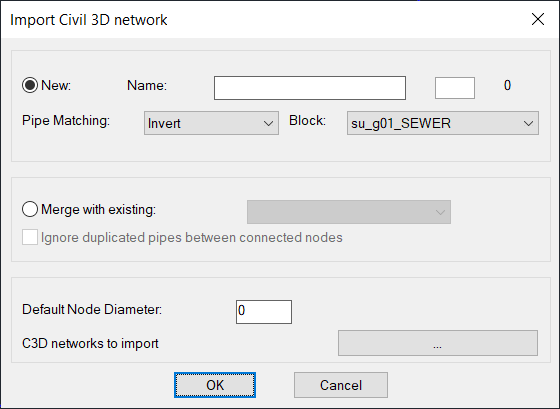
Task: Click into the Name text field
Action: pyautogui.click(x=310, y=88)
